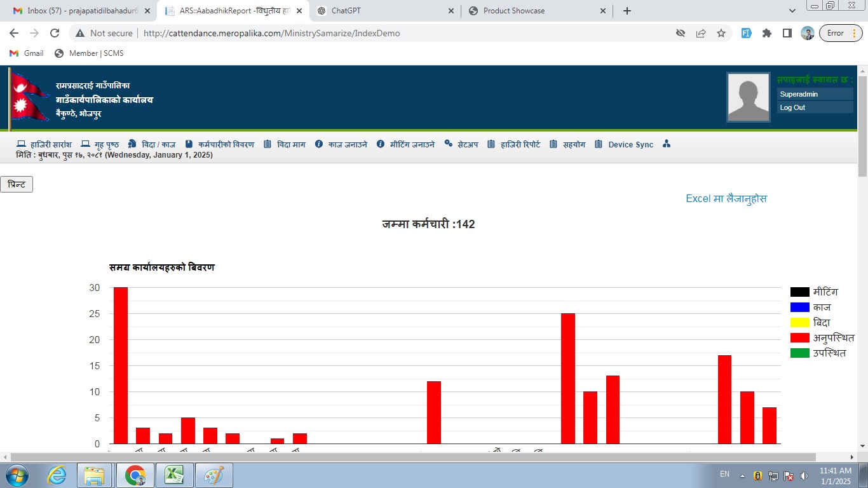
Task: Click the organization tree icon after Device Sync
Action: click(x=667, y=144)
